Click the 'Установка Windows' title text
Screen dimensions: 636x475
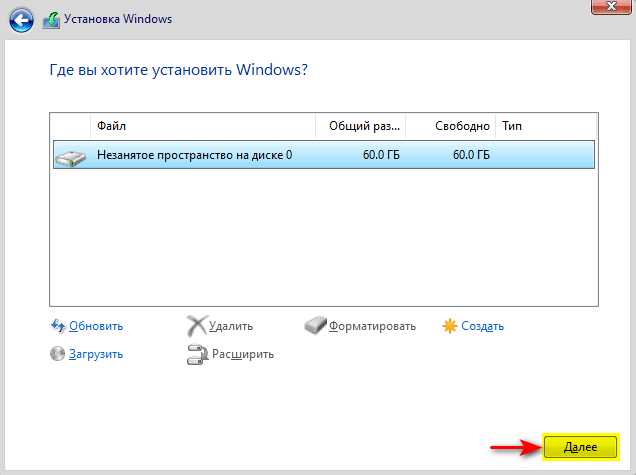pos(118,19)
